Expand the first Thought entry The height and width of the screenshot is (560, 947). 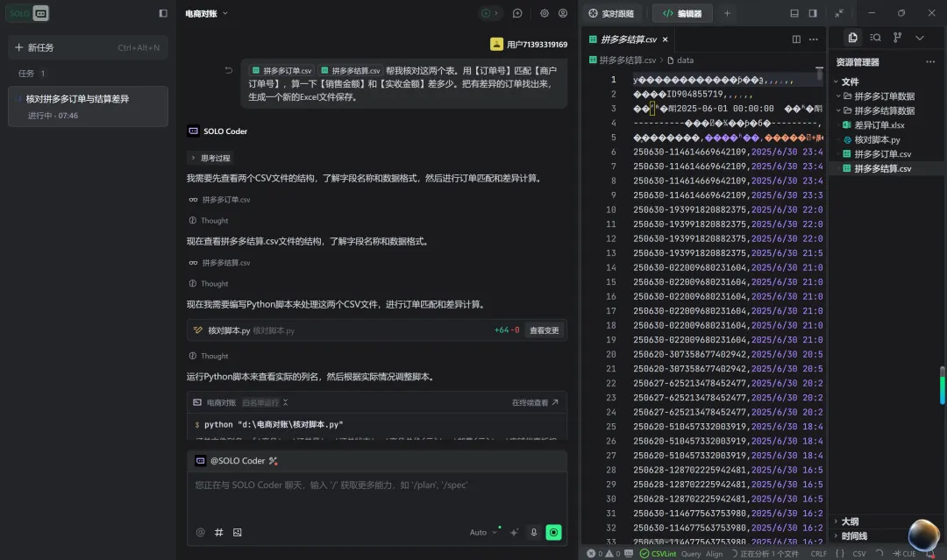point(209,221)
